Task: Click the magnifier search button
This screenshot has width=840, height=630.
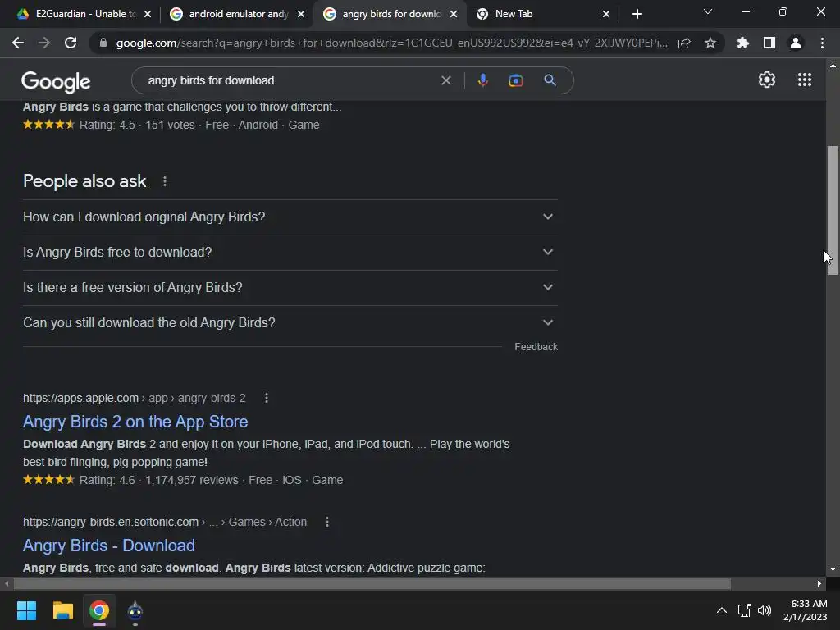Action: [x=550, y=80]
